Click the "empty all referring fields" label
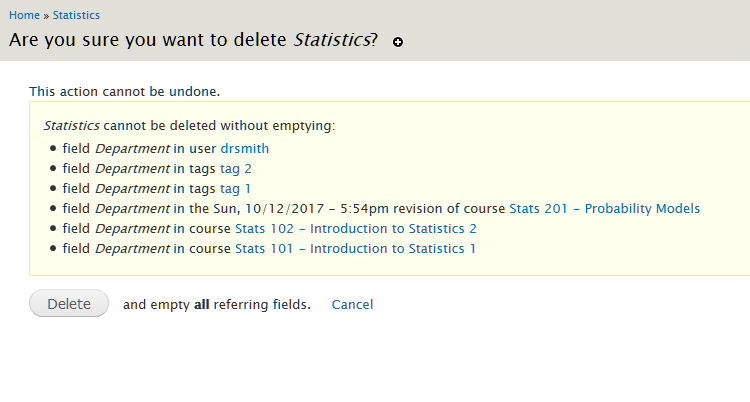750x402 pixels. (216, 304)
